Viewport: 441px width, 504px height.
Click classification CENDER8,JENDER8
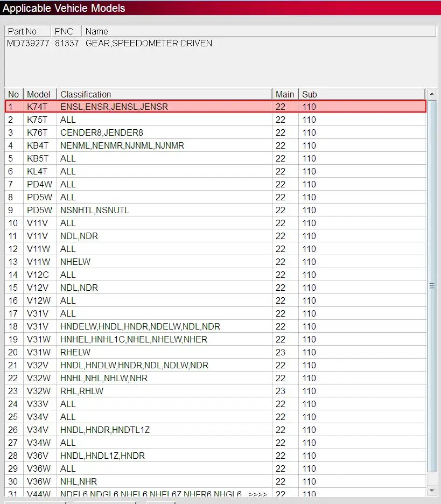coord(102,132)
